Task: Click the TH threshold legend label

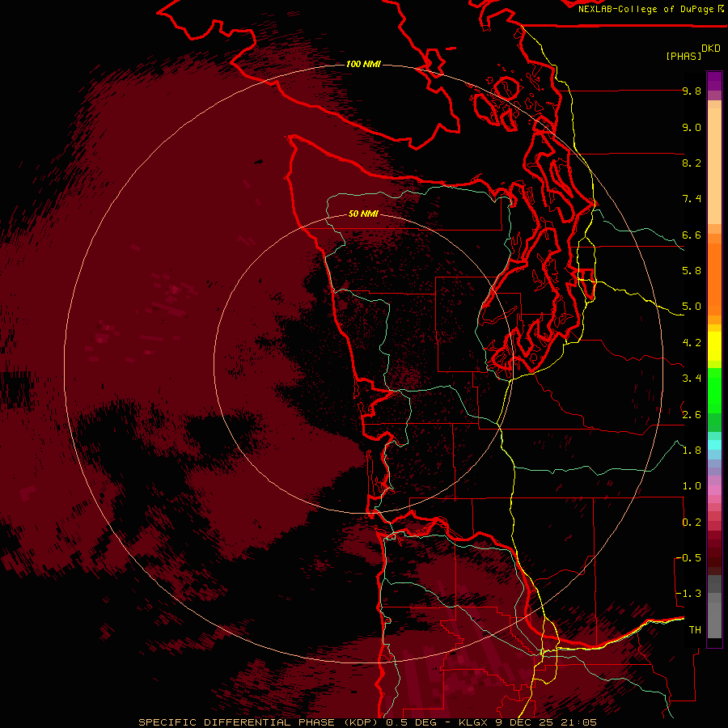Action: pyautogui.click(x=695, y=630)
